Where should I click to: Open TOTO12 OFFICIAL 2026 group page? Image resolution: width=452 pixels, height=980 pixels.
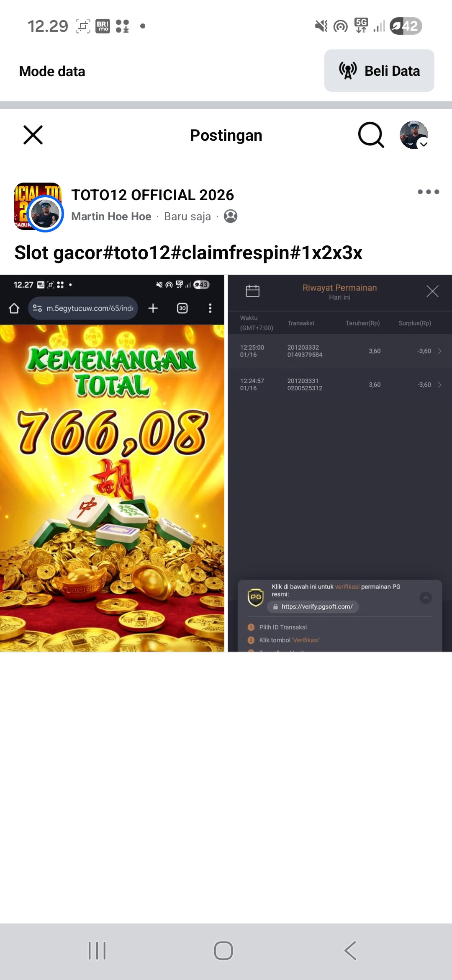(x=152, y=195)
